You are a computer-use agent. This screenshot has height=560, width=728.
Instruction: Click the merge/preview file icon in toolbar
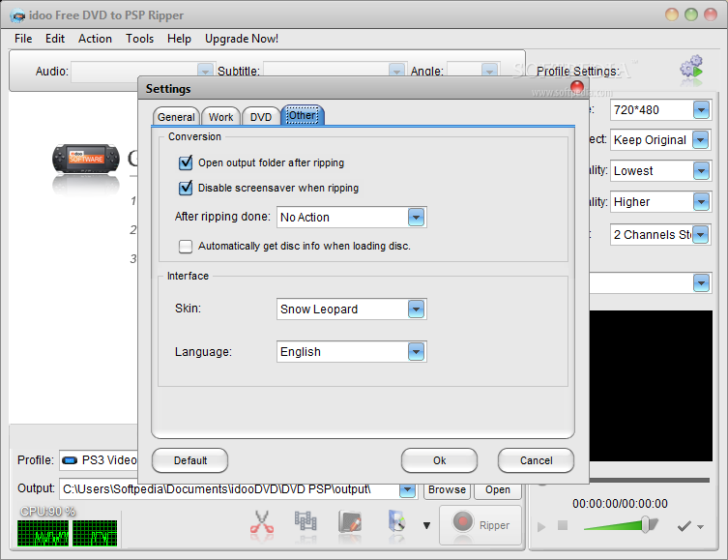click(x=396, y=521)
